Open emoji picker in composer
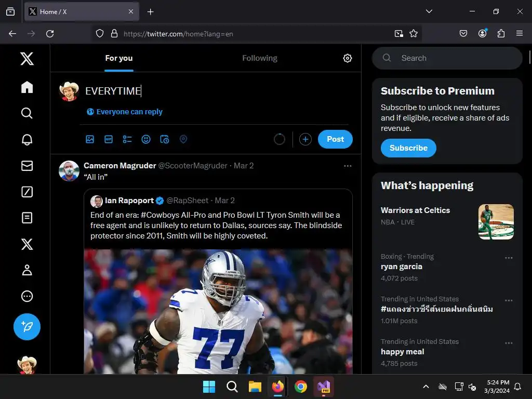The height and width of the screenshot is (399, 532). [x=146, y=139]
